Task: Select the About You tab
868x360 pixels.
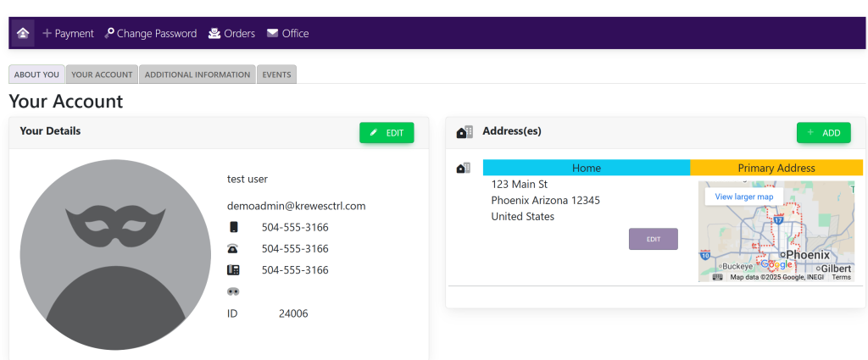Action: 37,75
